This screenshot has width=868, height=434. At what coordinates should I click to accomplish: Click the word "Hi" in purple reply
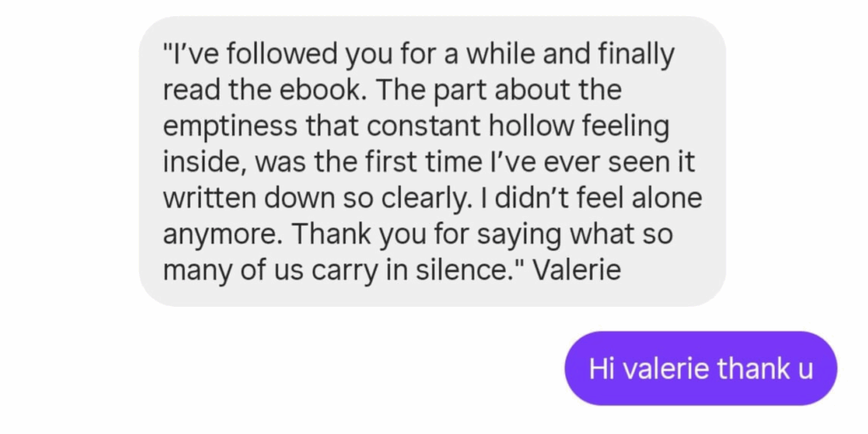tap(601, 369)
